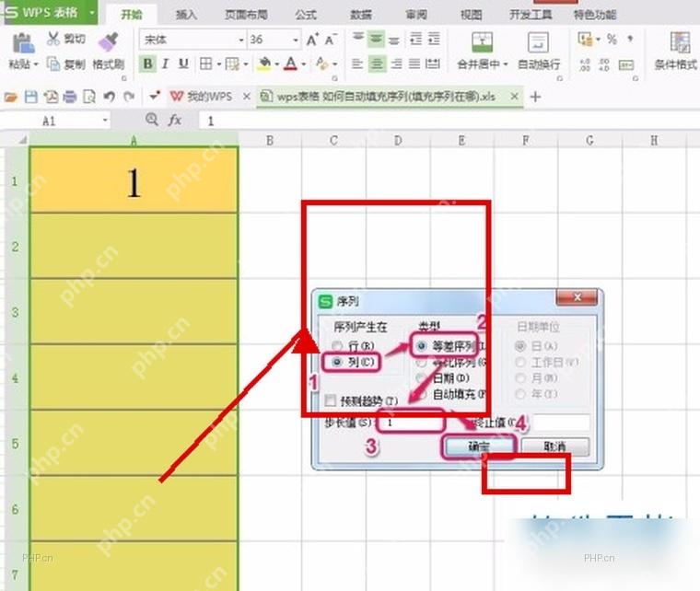Expand the borders dropdown arrow
700x591 pixels.
[x=219, y=64]
